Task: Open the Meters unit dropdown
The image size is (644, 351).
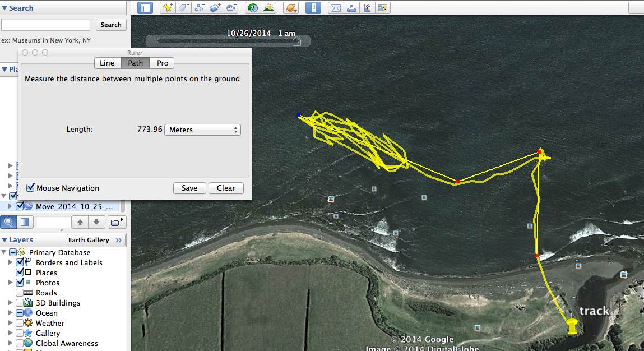Action: click(x=202, y=130)
